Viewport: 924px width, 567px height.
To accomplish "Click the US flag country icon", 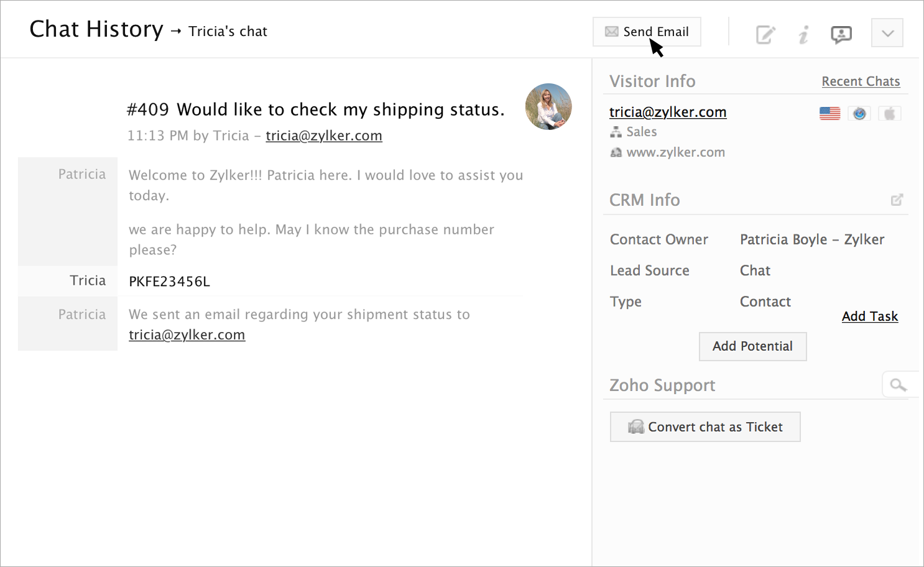I will coord(829,114).
